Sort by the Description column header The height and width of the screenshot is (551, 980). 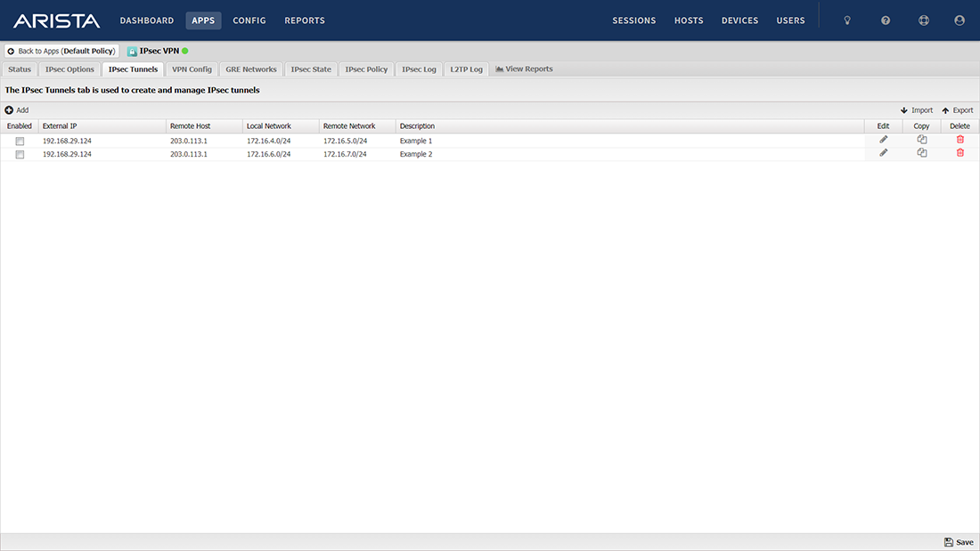pos(630,126)
